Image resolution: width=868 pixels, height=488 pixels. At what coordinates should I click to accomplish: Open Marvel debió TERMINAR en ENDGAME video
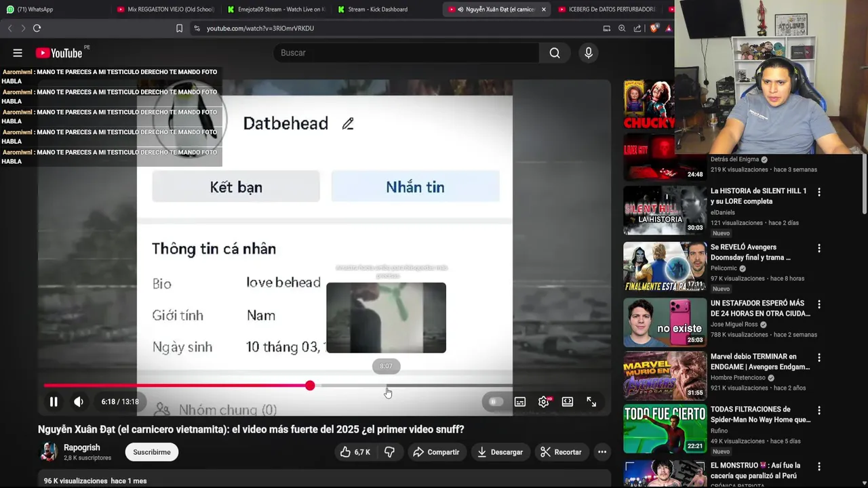(x=760, y=361)
